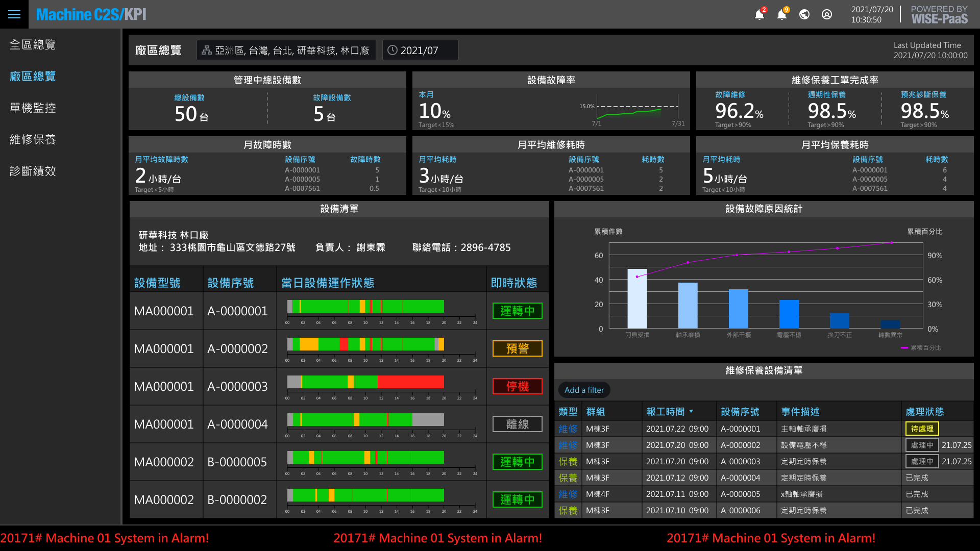The image size is (980, 551).
Task: Click the clock icon beside 2021/07
Action: (x=393, y=50)
